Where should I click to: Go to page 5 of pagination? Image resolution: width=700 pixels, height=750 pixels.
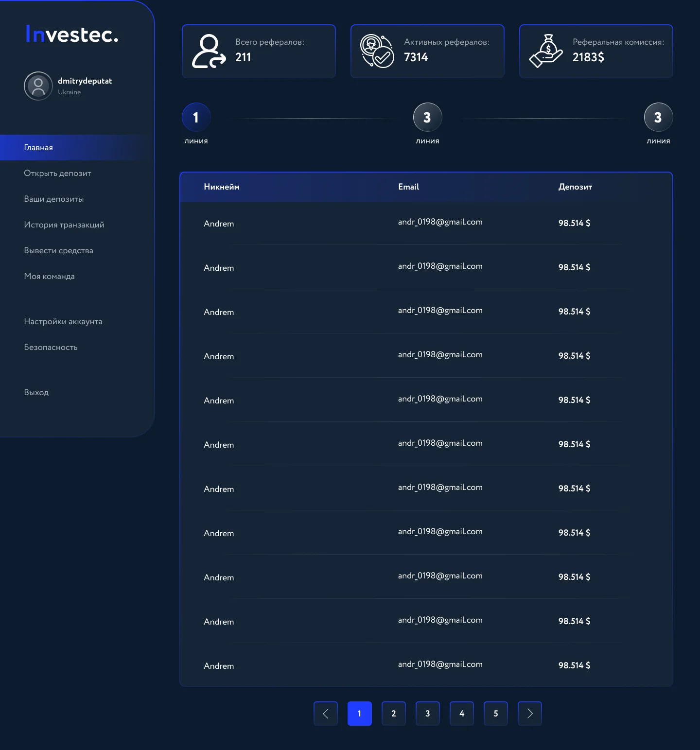496,714
